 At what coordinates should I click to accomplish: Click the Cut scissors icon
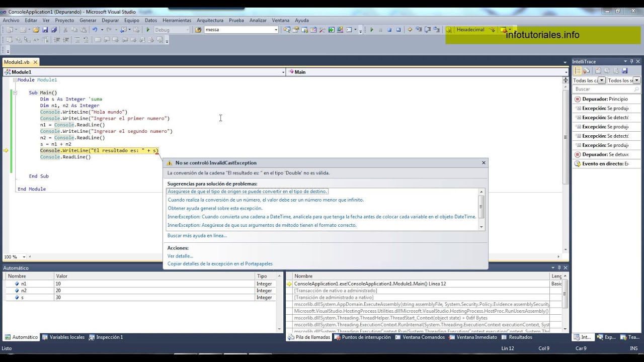[x=65, y=30]
